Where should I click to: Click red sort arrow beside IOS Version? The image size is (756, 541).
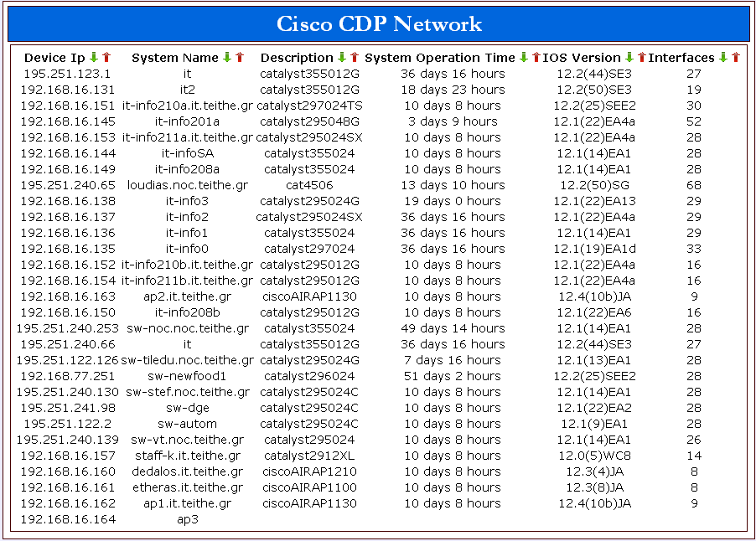(x=642, y=57)
